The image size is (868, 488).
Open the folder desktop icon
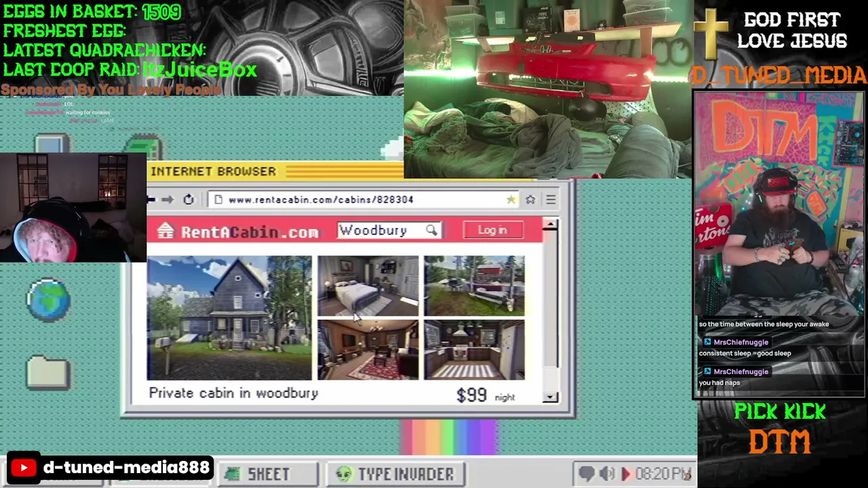click(x=48, y=372)
